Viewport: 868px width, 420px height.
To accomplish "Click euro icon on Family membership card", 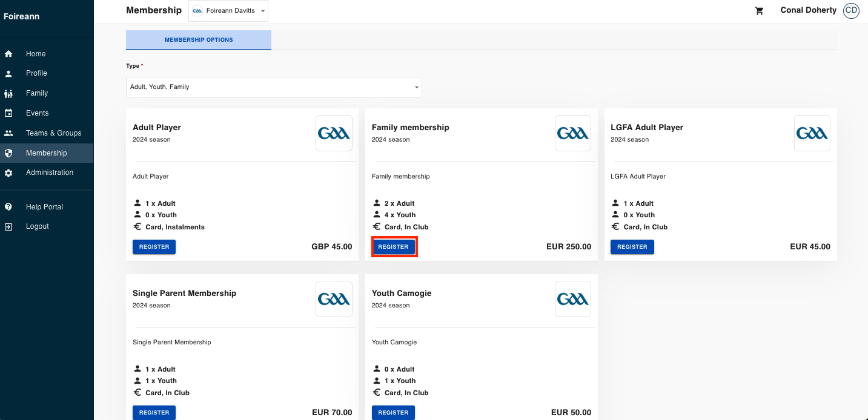I will point(377,227).
